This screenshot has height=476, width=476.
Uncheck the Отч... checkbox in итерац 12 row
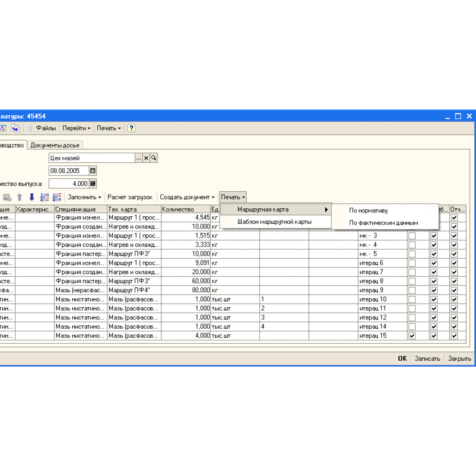click(x=454, y=317)
